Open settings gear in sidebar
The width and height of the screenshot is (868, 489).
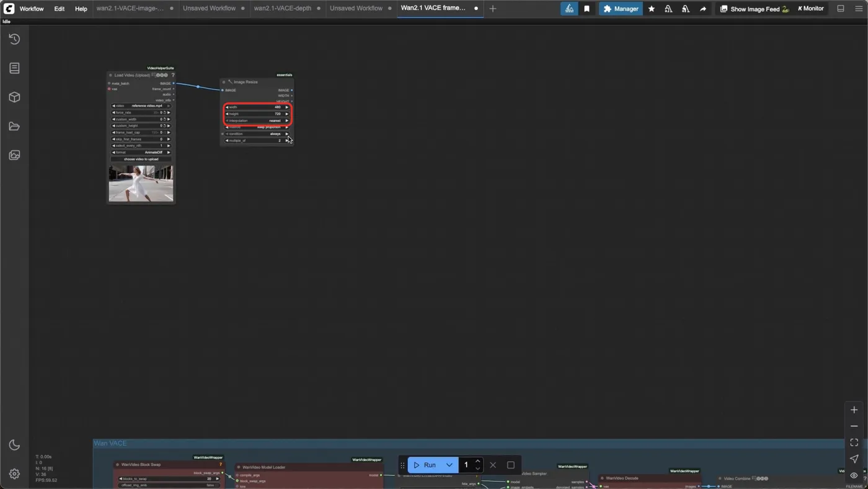14,473
